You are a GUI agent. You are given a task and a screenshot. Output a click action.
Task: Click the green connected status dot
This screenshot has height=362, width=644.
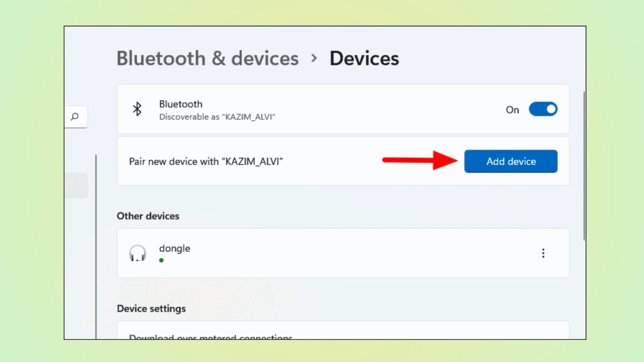click(x=161, y=260)
